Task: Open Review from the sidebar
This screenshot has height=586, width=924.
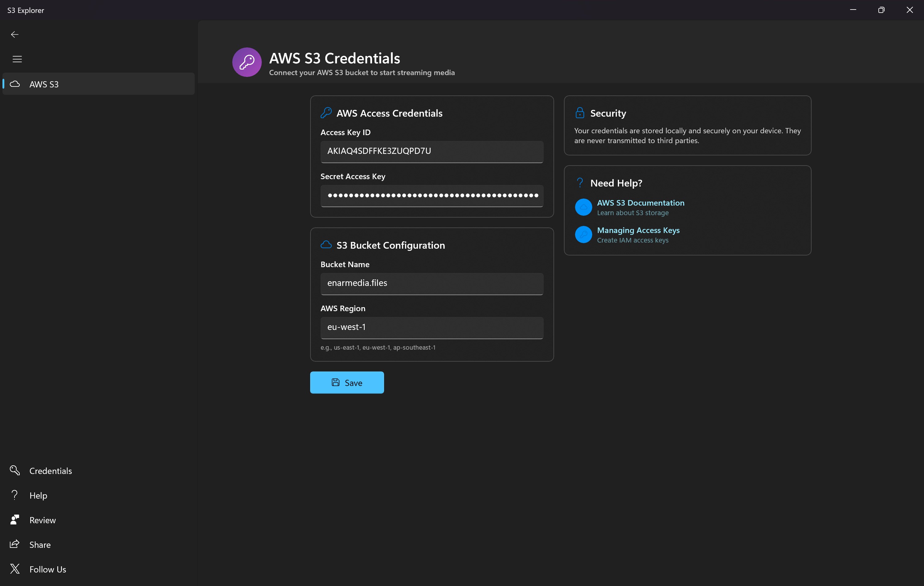Action: (x=99, y=520)
